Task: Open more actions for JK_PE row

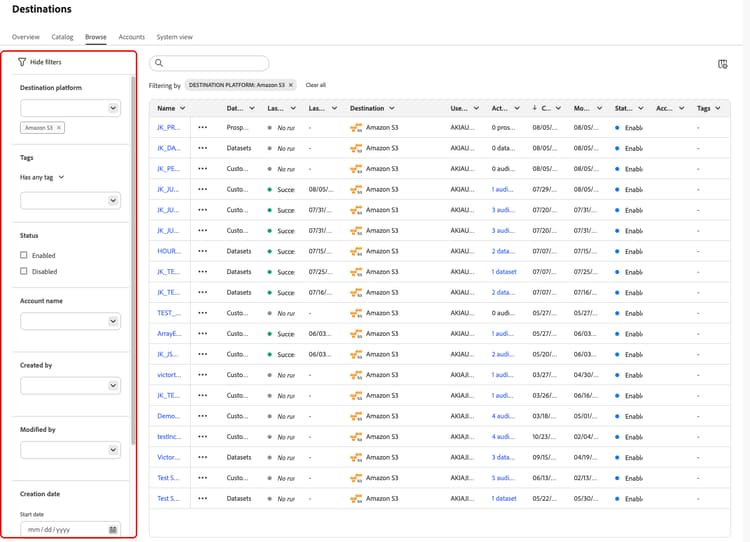Action: click(203, 168)
